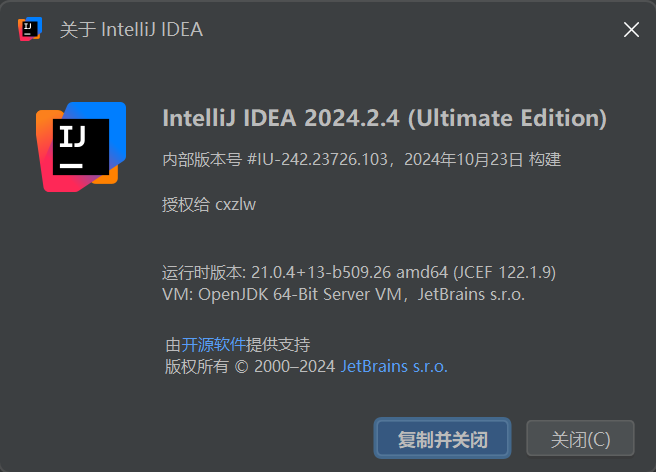Click the JCEF 122.1.9 text

[505, 272]
